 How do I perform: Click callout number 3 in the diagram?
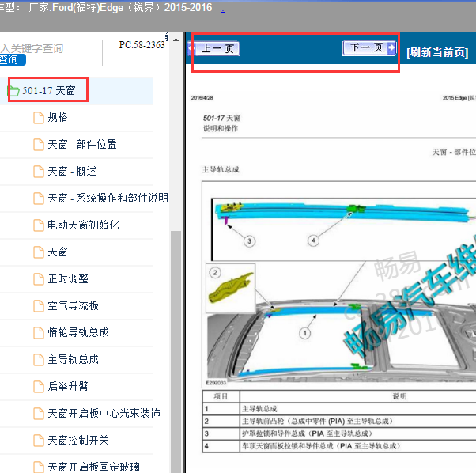[250, 241]
